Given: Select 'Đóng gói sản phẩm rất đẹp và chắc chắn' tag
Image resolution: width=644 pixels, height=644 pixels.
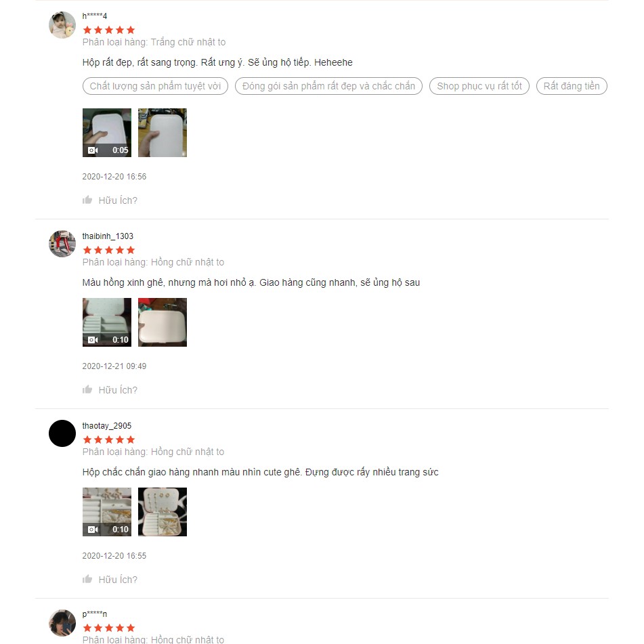Looking at the screenshot, I should click(x=328, y=86).
